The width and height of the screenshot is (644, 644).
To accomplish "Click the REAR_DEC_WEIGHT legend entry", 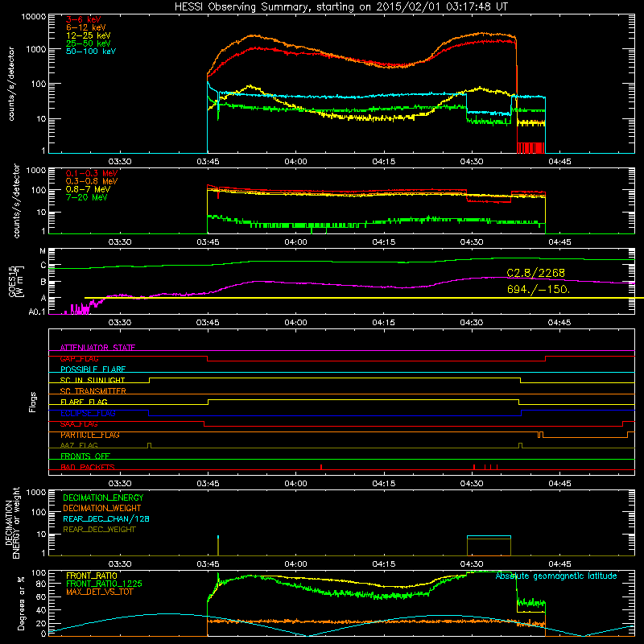I will tap(99, 530).
